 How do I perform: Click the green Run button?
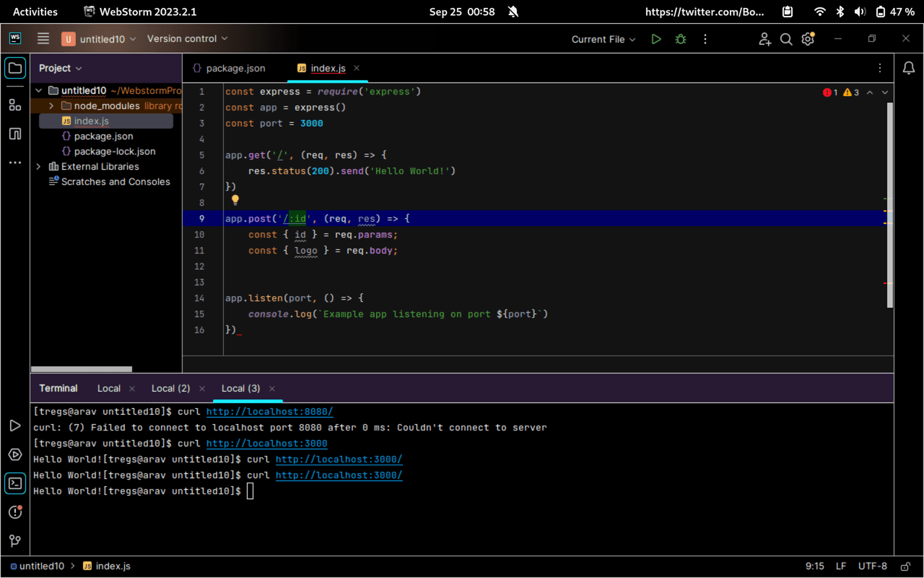[x=655, y=39]
